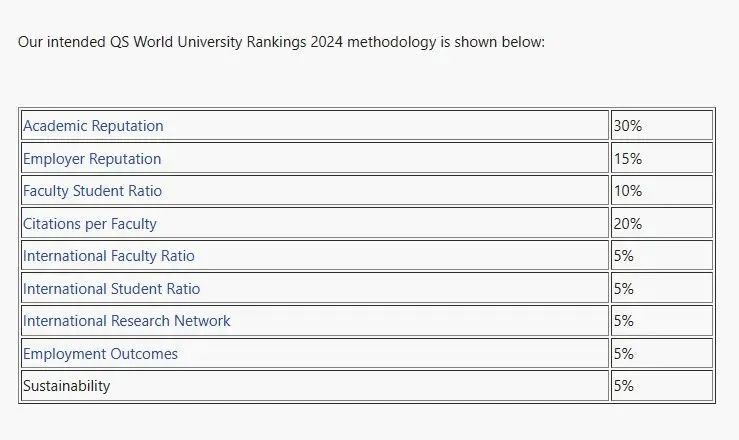
Task: Click the 15% Employer Reputation weight cell
Action: [628, 159]
